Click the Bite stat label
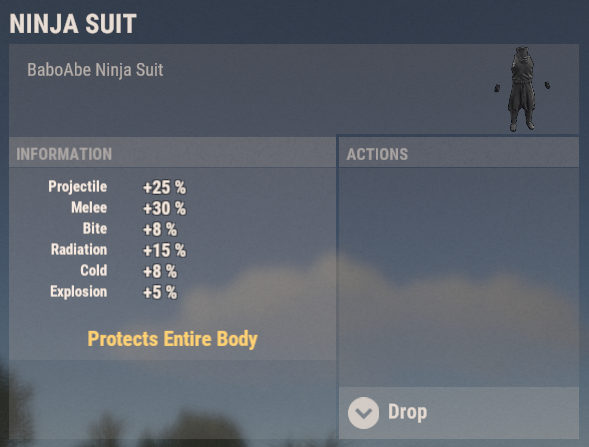 click(x=95, y=229)
